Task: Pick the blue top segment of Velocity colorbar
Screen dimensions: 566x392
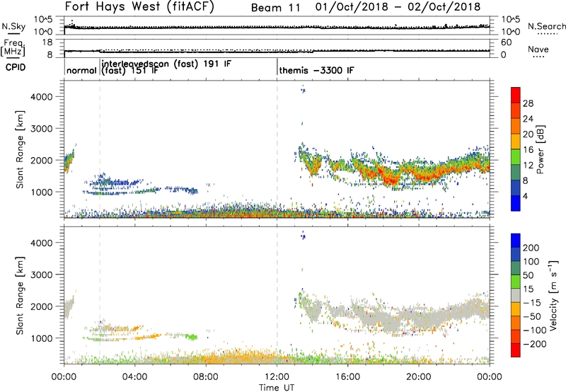Action: 516,241
